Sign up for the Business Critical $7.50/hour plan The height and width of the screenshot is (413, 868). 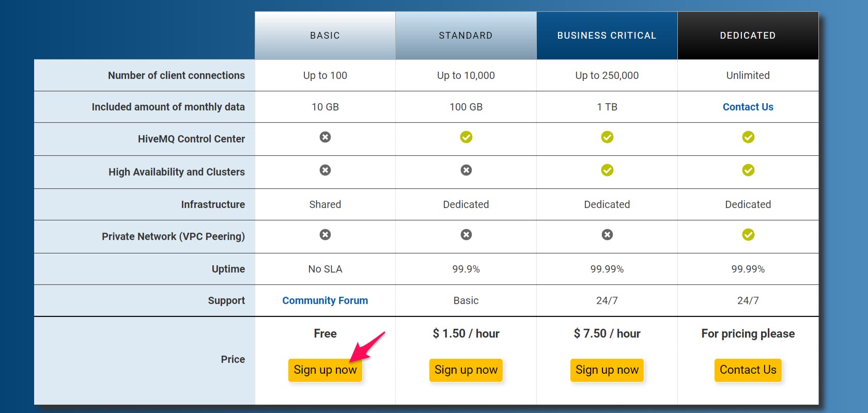click(x=607, y=370)
